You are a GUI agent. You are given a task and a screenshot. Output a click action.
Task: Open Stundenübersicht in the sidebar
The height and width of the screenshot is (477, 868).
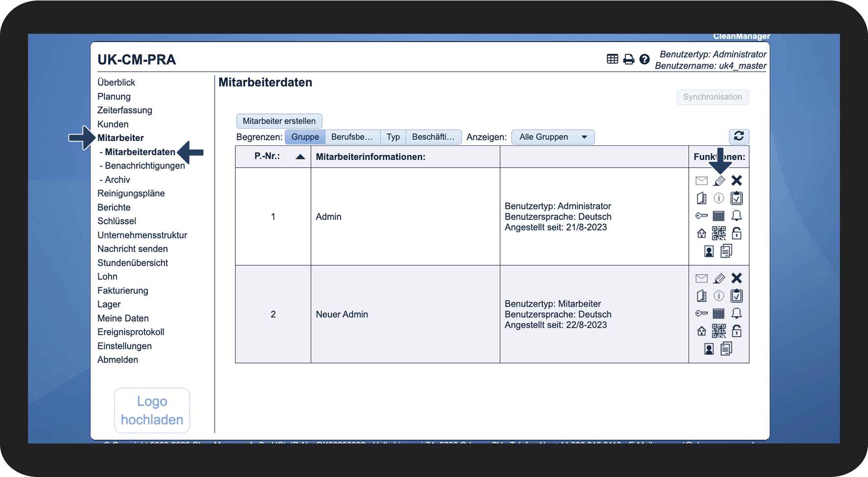pyautogui.click(x=133, y=263)
